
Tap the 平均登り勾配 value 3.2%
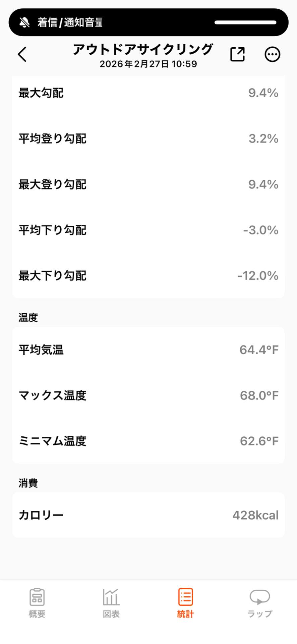(x=263, y=139)
